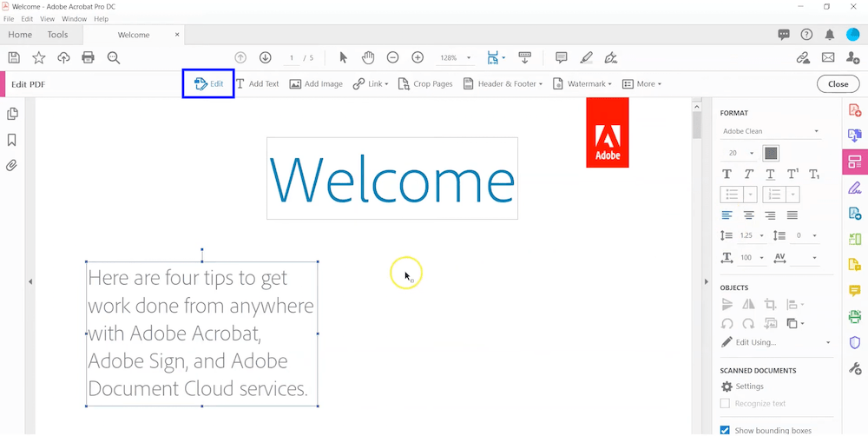Share a link to the file
This screenshot has width=868, height=436.
803,57
